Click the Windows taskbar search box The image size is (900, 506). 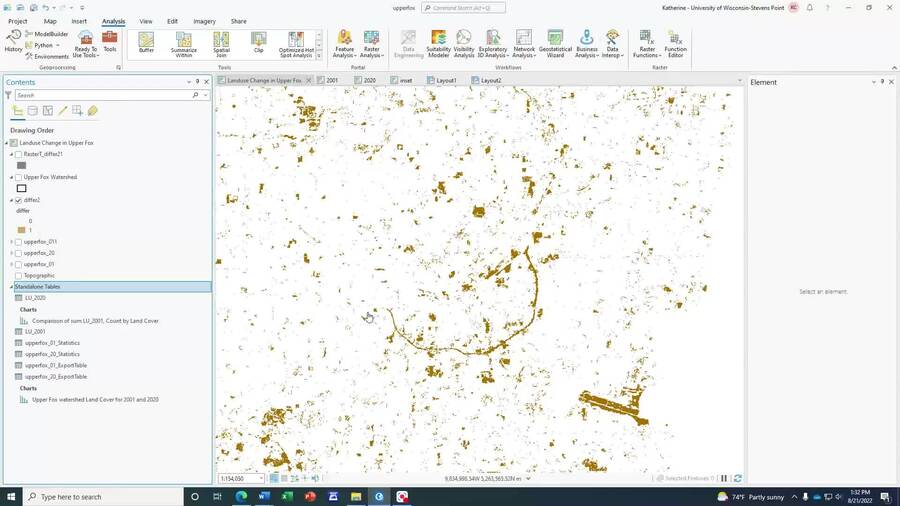pyautogui.click(x=103, y=497)
